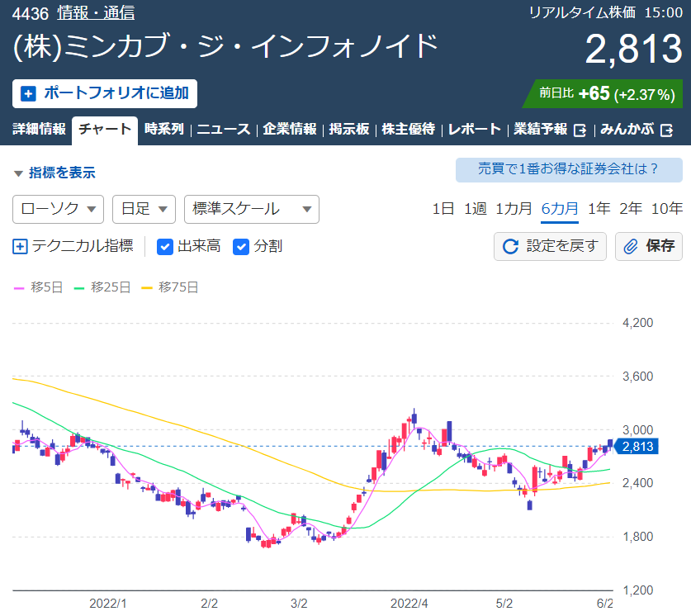The height and width of the screenshot is (616, 691).
Task: Open the 情報・通信 sector link
Action: pos(96,12)
